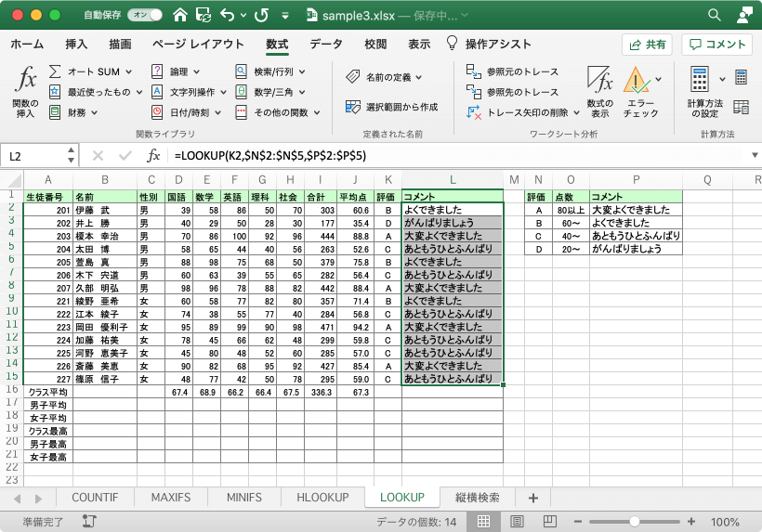This screenshot has width=762, height=532.
Task: Click the Calculate Now calculator icon
Action: (x=742, y=77)
